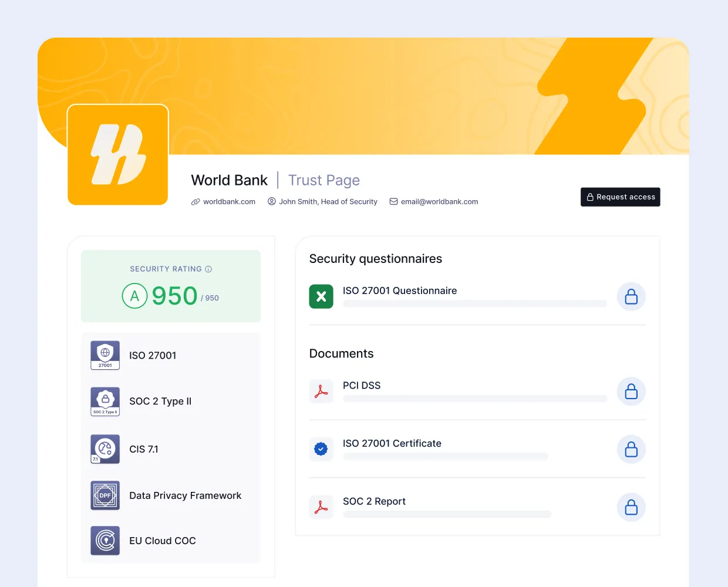Click the World Bank logo tile
This screenshot has width=728, height=587.
point(118,155)
